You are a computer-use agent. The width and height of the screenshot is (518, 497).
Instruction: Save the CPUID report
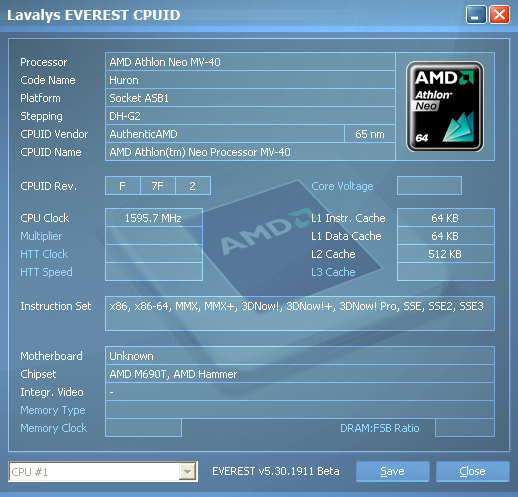click(392, 471)
